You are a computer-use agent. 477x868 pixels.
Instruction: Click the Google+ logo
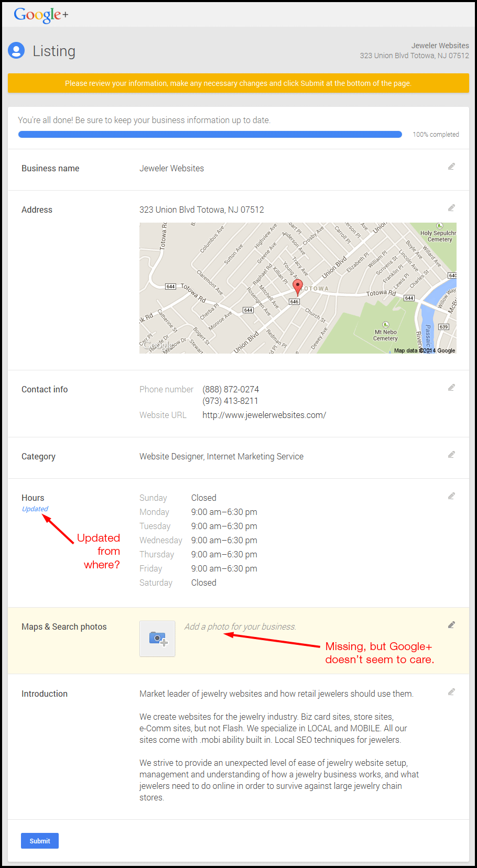tap(41, 15)
